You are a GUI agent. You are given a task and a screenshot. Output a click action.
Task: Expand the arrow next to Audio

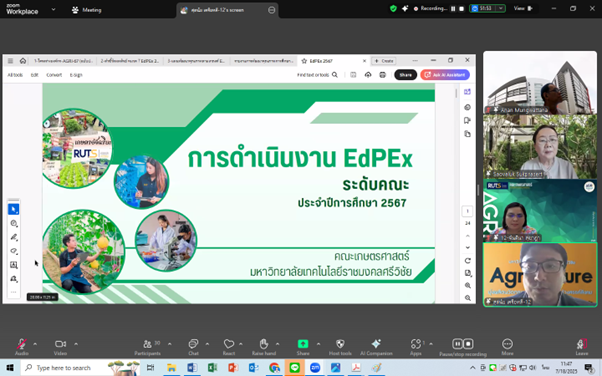[35, 344]
